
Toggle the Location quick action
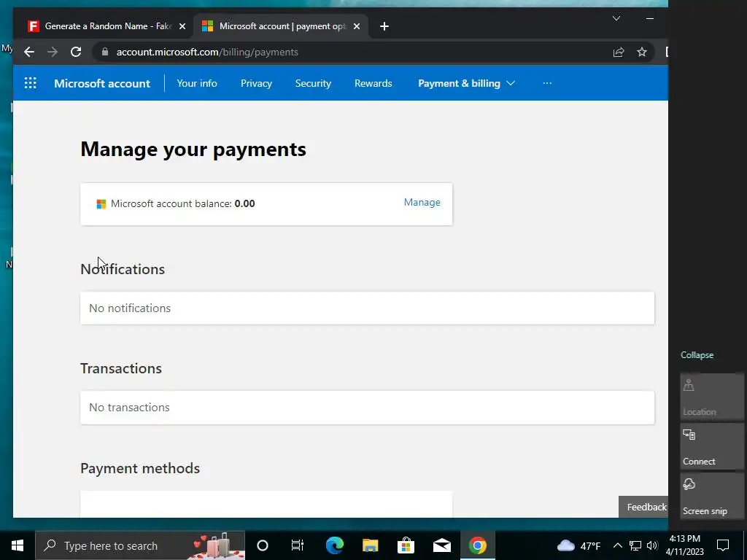click(712, 397)
